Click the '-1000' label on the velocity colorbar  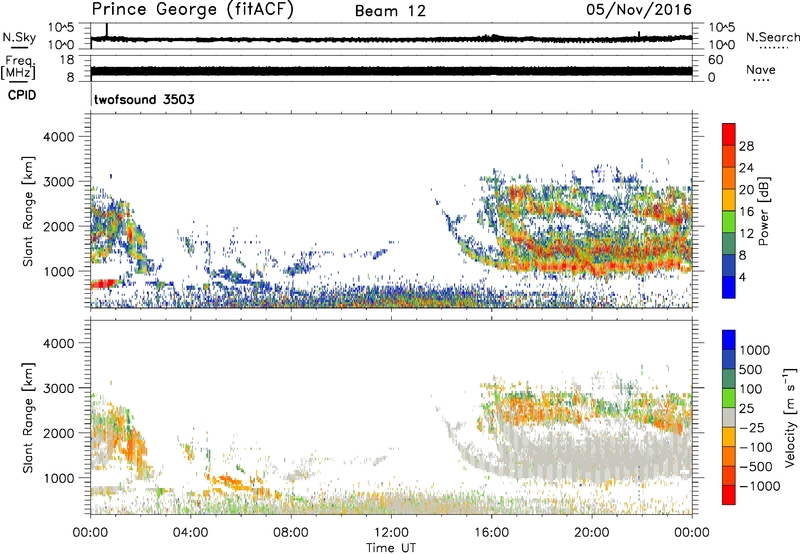coord(759,486)
